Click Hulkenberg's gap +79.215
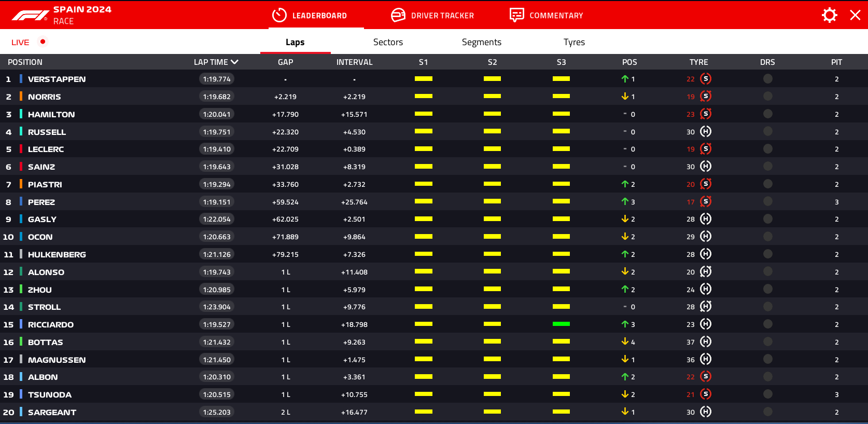 (x=286, y=254)
